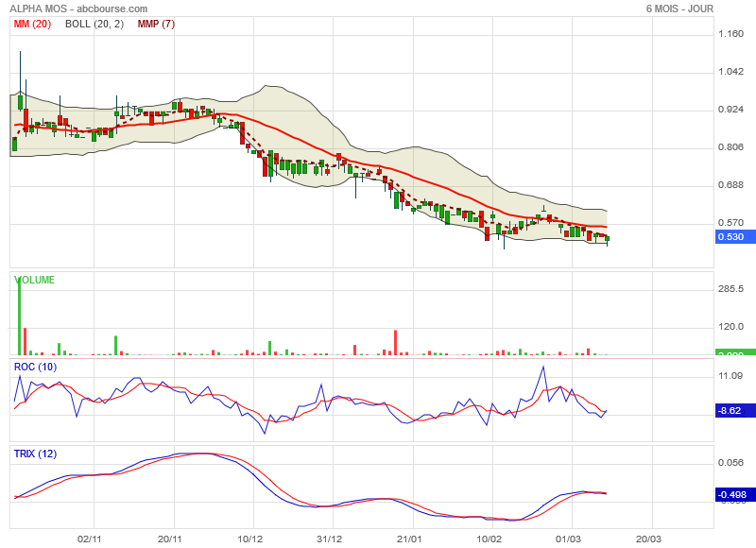Open the TRIX (12) indicator label
756x548 pixels.
click(x=36, y=454)
